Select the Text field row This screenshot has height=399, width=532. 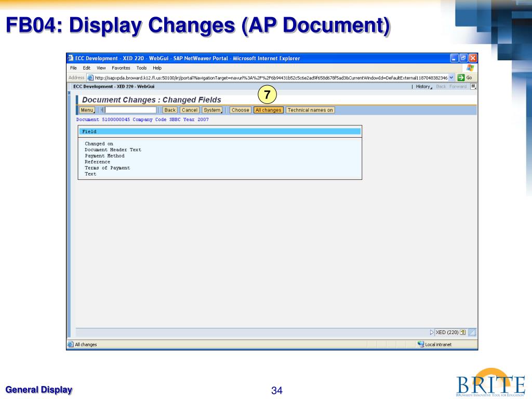(90, 174)
